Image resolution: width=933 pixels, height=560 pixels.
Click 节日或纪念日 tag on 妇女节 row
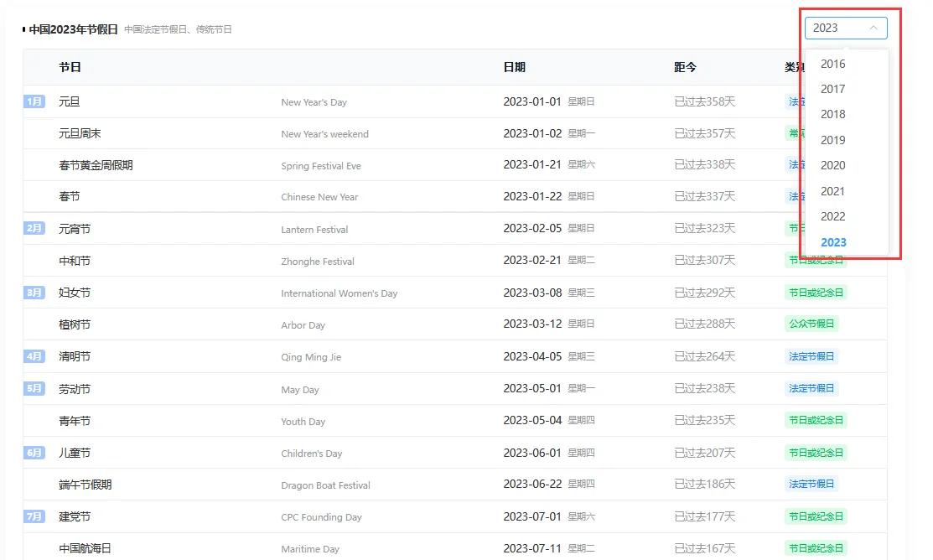click(816, 293)
